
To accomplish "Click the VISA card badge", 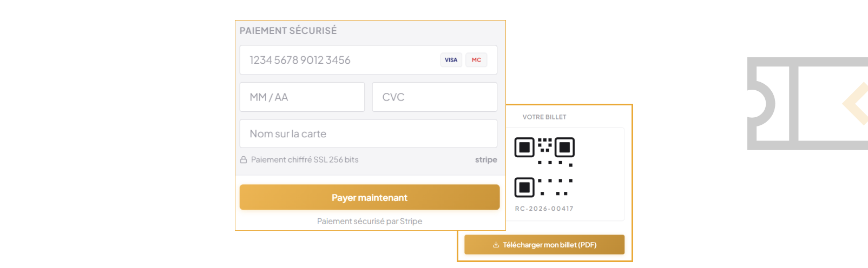I will pos(451,60).
